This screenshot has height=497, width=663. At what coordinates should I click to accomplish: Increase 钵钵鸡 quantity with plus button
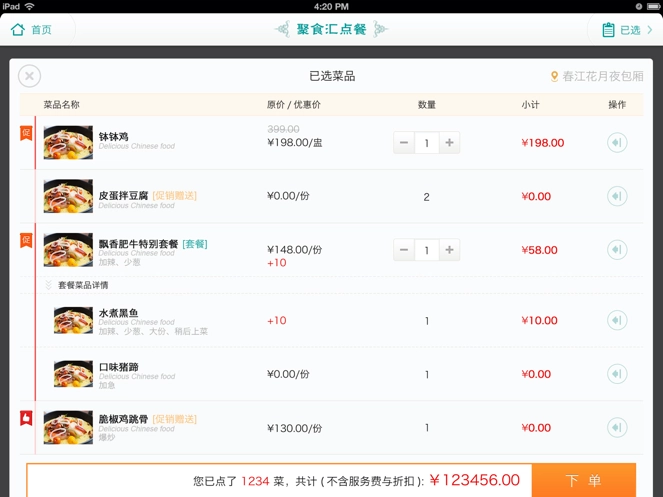tap(449, 143)
